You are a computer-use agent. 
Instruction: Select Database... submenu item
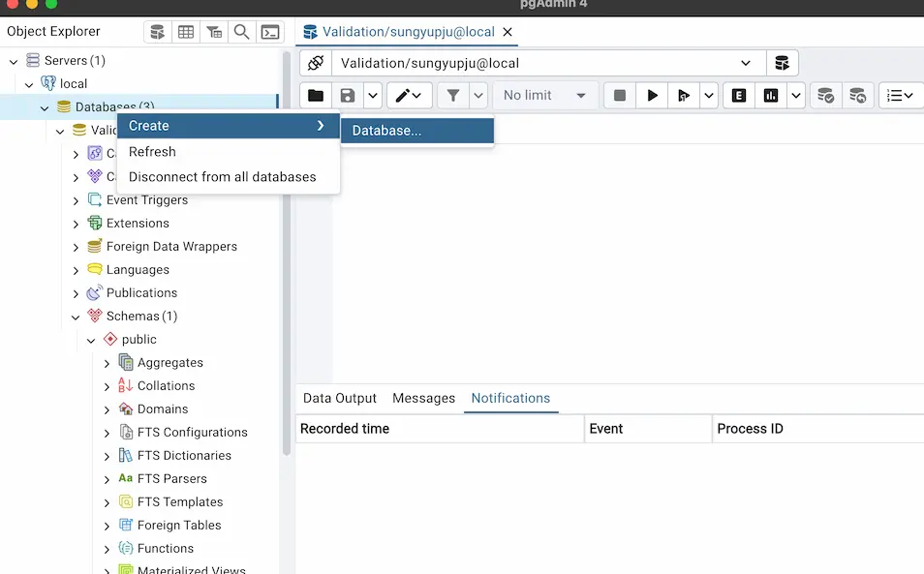pyautogui.click(x=417, y=131)
